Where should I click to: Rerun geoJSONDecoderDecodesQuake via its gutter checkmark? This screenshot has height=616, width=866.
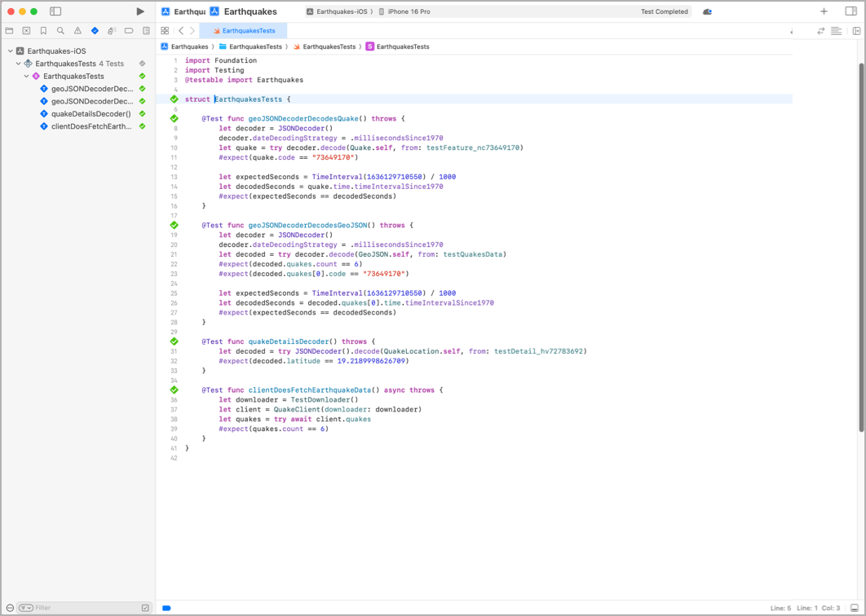point(174,119)
